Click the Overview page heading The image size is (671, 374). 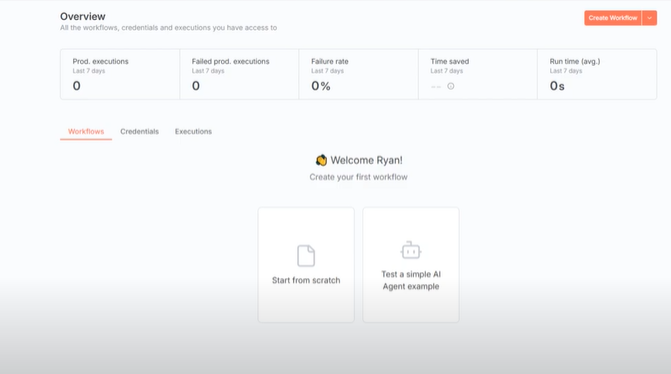[83, 16]
